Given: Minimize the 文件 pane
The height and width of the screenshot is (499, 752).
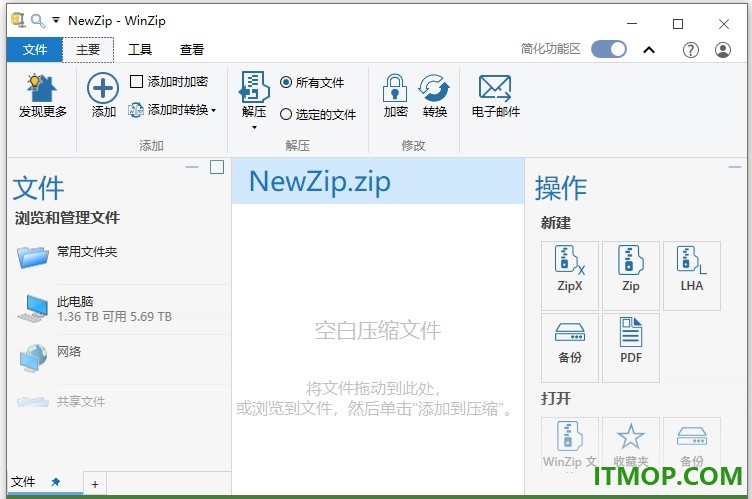Looking at the screenshot, I should click(192, 167).
